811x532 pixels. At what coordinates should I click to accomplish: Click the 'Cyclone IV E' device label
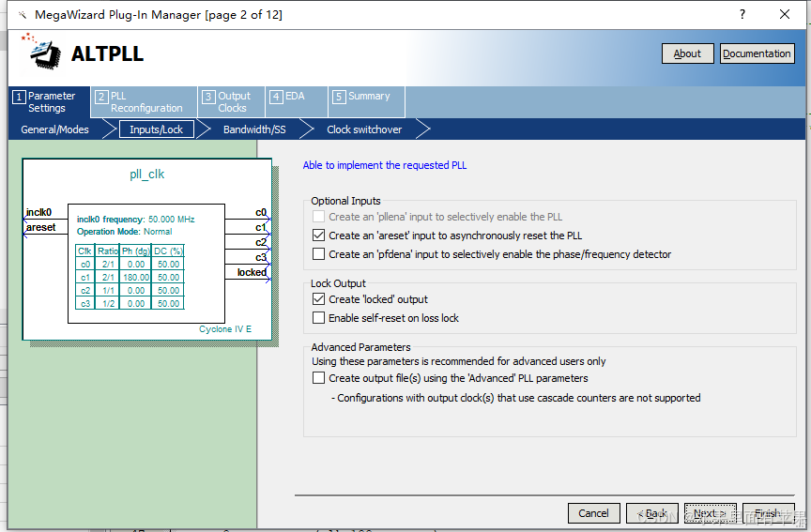tap(225, 329)
